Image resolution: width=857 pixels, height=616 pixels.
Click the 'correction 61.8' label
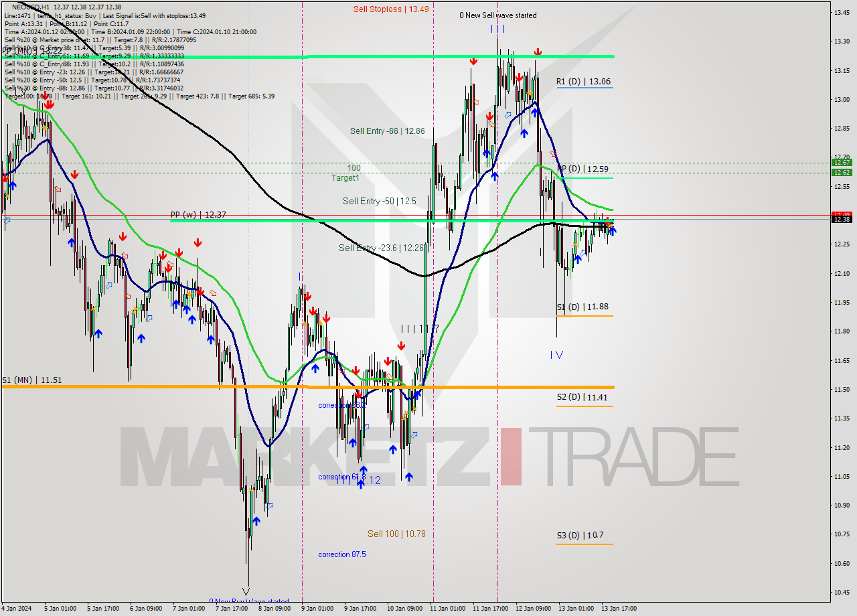[341, 477]
